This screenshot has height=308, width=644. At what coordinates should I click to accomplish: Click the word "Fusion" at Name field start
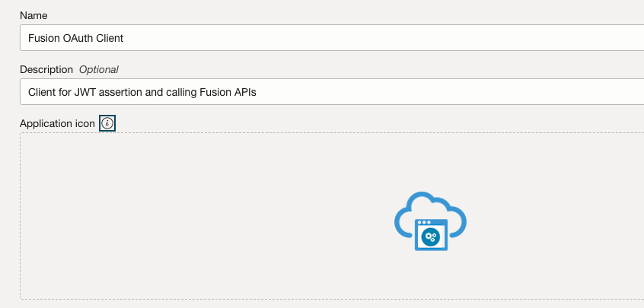pyautogui.click(x=43, y=37)
